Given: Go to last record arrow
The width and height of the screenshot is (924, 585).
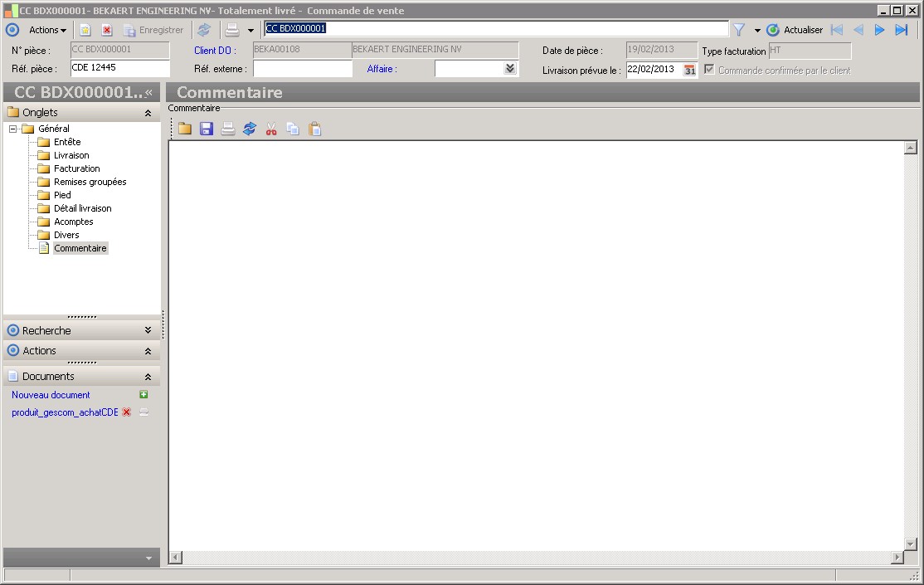Looking at the screenshot, I should (902, 30).
